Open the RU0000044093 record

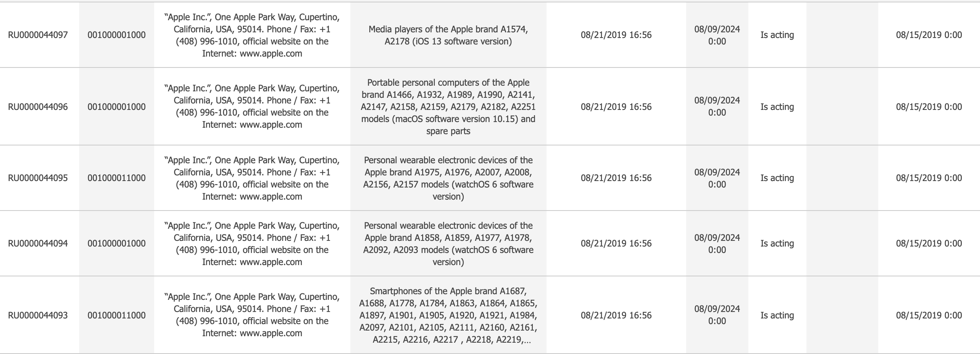[38, 316]
